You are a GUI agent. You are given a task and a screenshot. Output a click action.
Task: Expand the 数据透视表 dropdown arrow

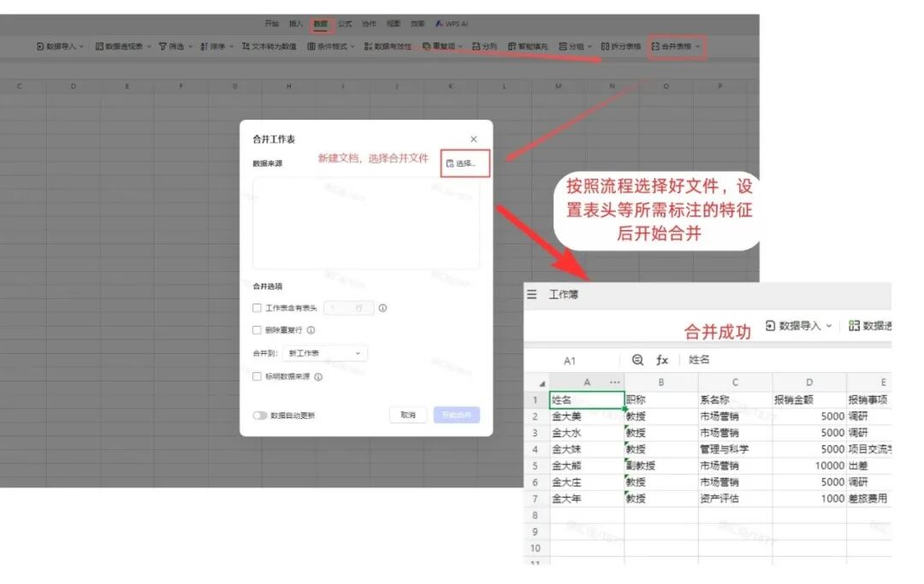click(149, 46)
